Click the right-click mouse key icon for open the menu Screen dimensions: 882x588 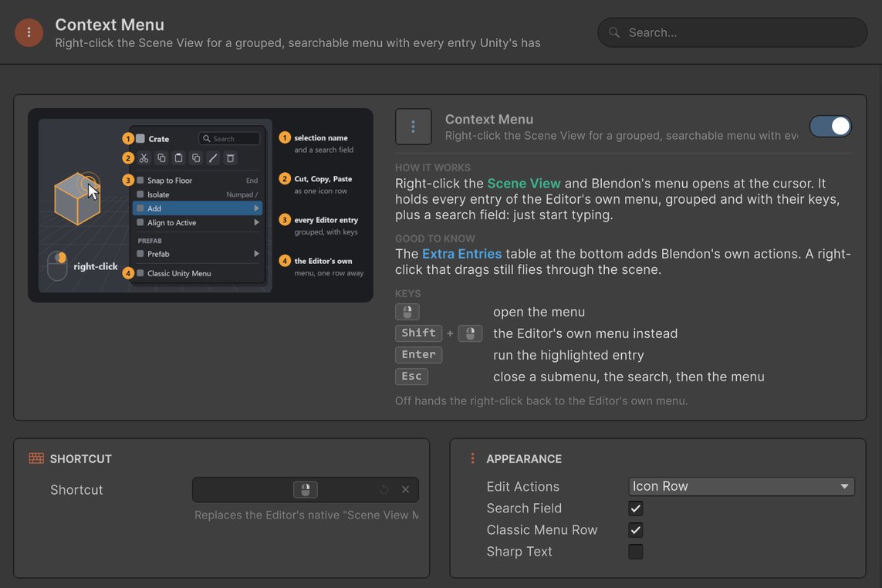coord(407,312)
